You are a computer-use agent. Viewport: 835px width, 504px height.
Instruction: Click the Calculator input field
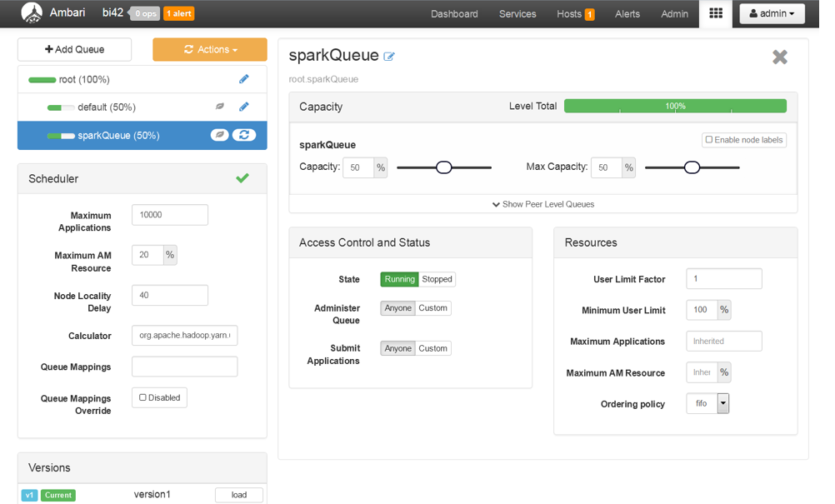pos(185,335)
